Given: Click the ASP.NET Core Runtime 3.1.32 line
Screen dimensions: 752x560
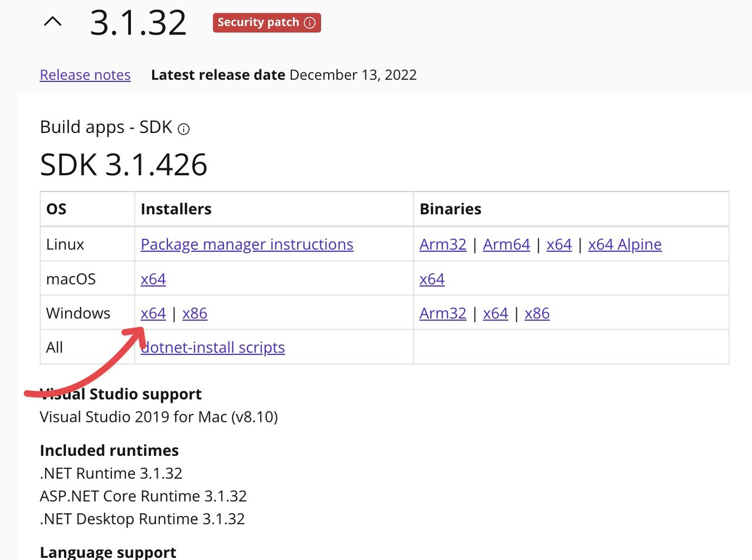Looking at the screenshot, I should tap(143, 496).
